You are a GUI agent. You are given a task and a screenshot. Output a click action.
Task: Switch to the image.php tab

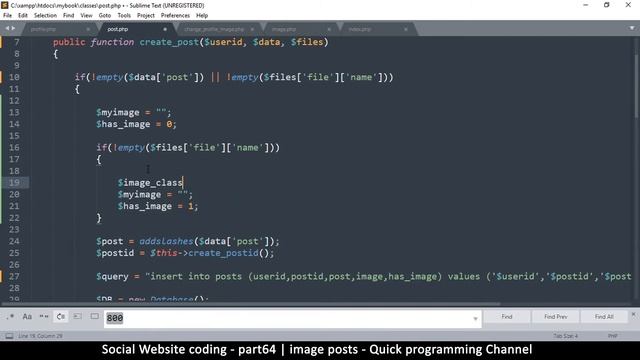coord(284,29)
